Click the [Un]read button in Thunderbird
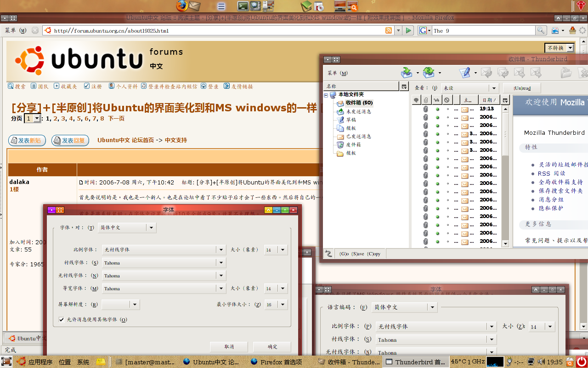The image size is (588, 368). pyautogui.click(x=522, y=88)
